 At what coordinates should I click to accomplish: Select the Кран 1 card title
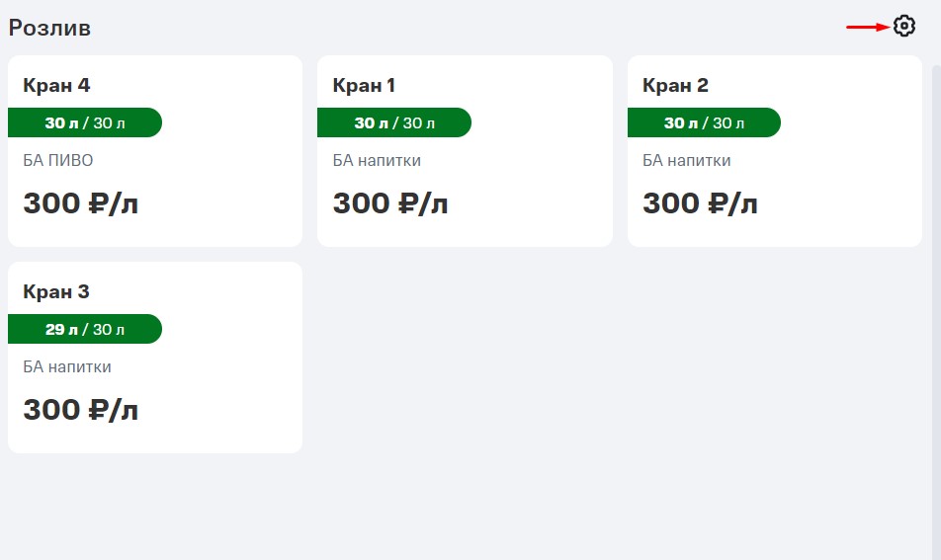[x=364, y=86]
